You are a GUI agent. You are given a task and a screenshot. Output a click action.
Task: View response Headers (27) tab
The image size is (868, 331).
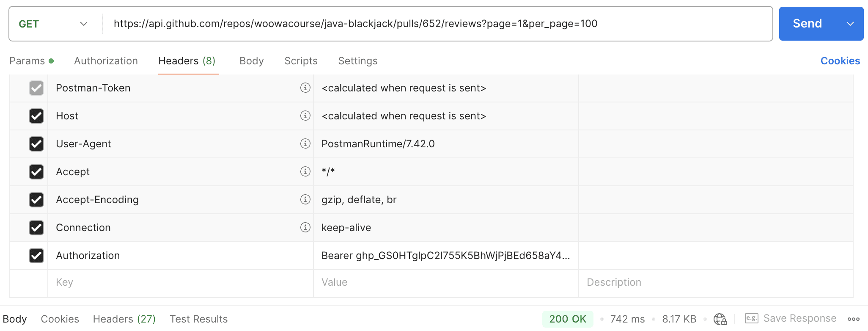click(x=124, y=319)
